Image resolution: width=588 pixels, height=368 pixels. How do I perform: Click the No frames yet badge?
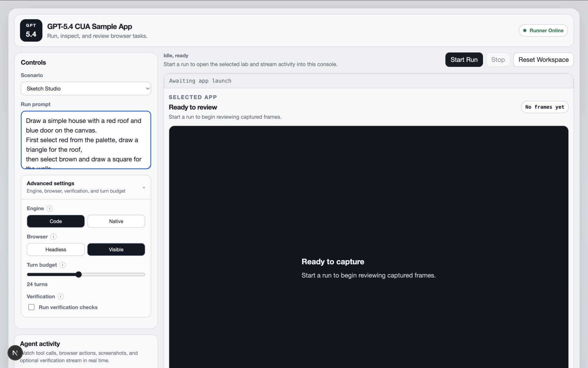tap(544, 107)
